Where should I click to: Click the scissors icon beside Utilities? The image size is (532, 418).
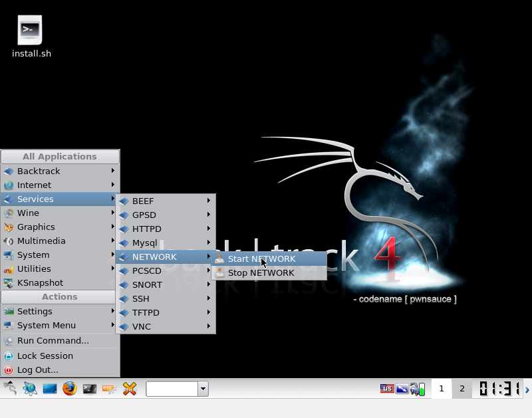[x=9, y=269]
